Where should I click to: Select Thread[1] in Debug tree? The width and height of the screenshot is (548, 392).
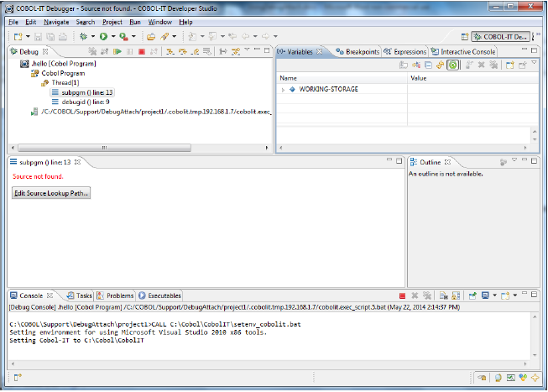(x=60, y=83)
